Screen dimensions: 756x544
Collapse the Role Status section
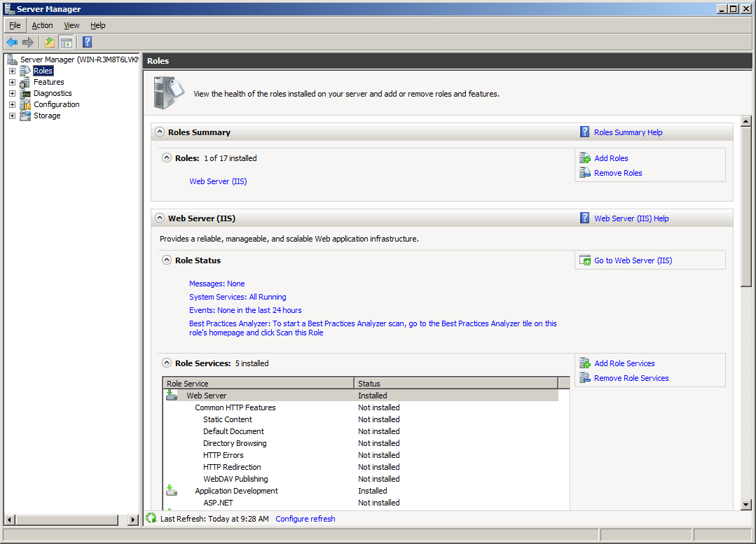(167, 260)
